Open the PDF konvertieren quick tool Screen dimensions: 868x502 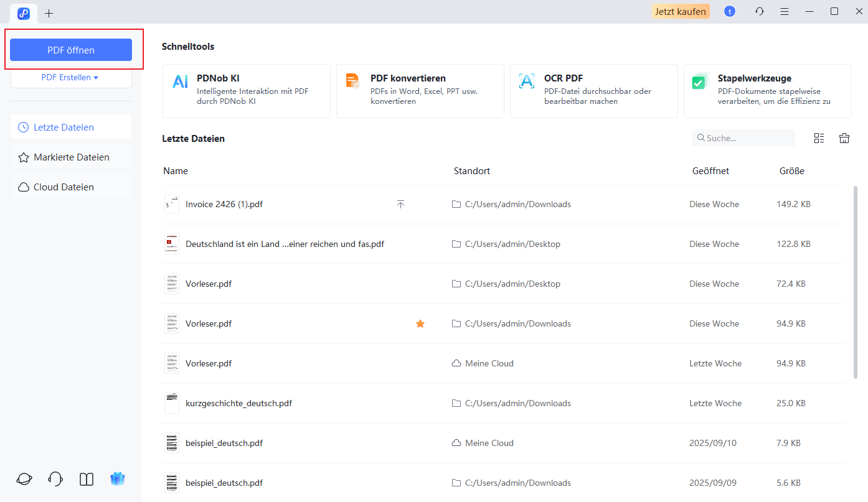(420, 91)
